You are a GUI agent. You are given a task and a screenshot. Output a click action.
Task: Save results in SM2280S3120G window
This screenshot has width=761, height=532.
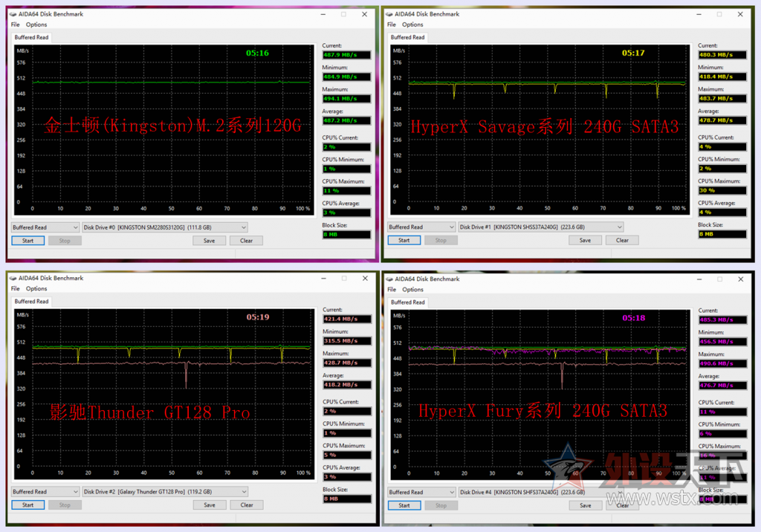(x=209, y=241)
